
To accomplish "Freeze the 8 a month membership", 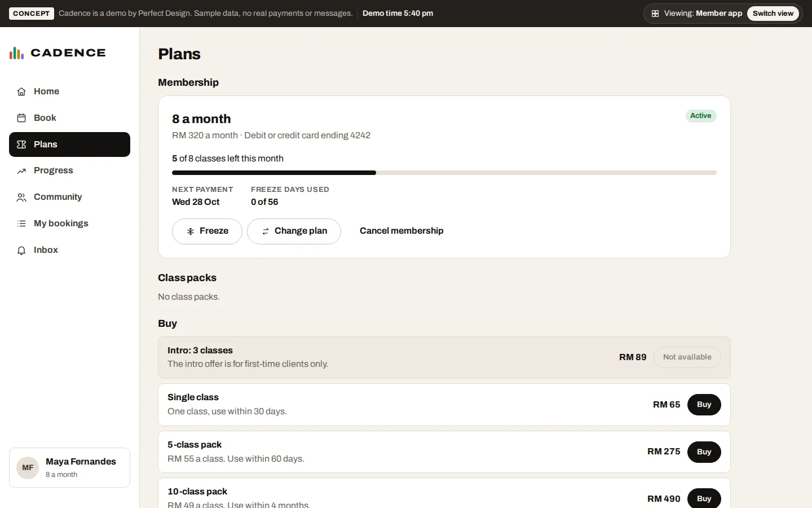I will pos(207,231).
